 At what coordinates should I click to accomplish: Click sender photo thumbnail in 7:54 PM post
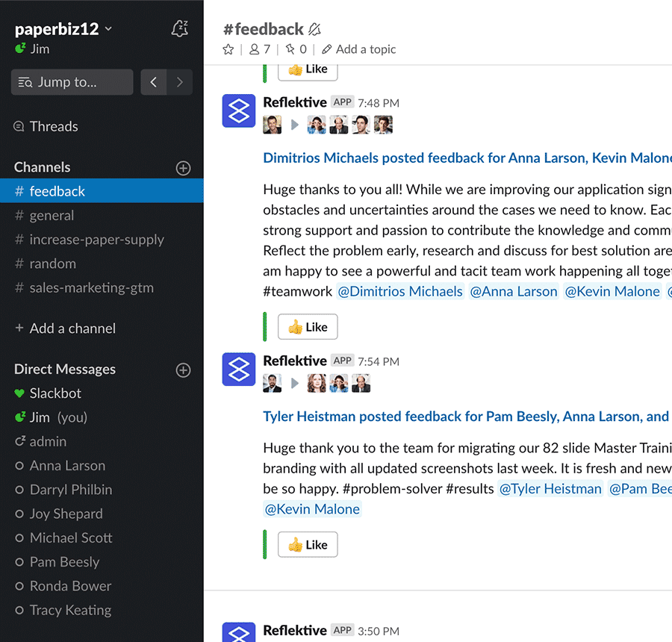coord(272,383)
